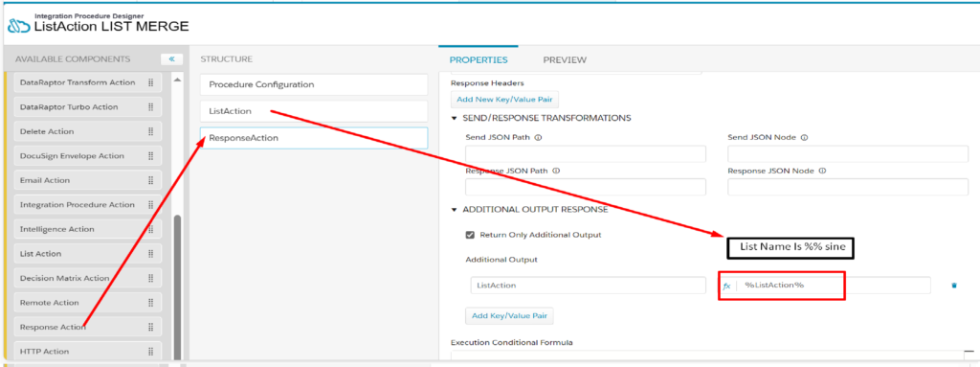Click the Response JSON Path info icon
The width and height of the screenshot is (980, 367).
click(556, 171)
